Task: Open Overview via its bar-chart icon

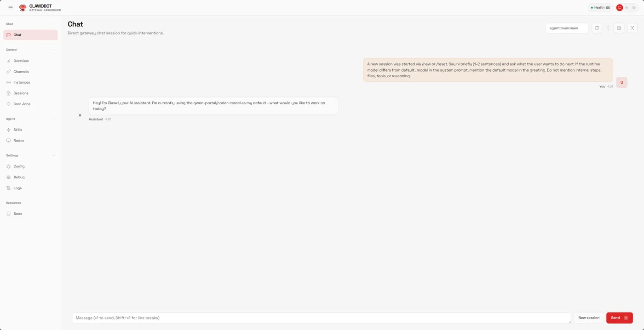Action: click(x=9, y=61)
